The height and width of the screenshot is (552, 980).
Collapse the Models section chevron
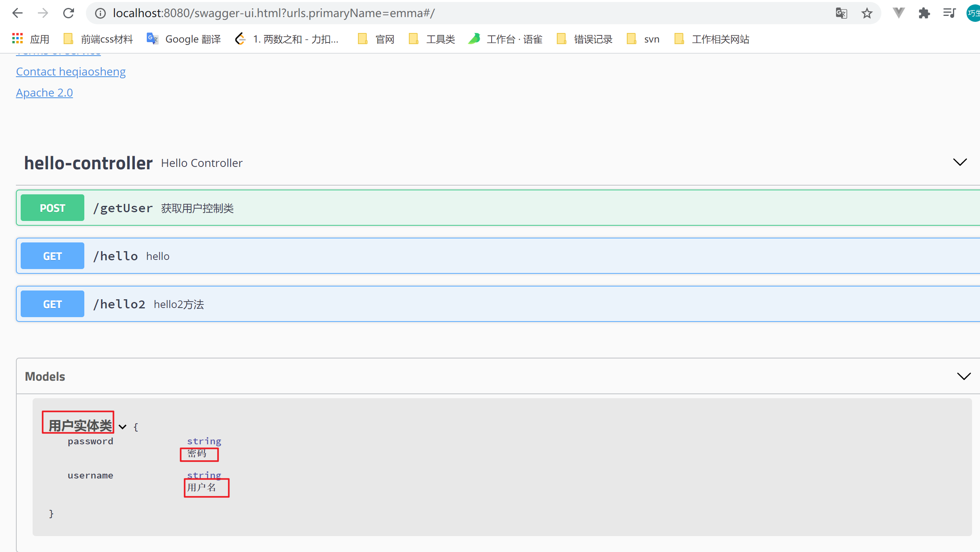click(x=964, y=376)
